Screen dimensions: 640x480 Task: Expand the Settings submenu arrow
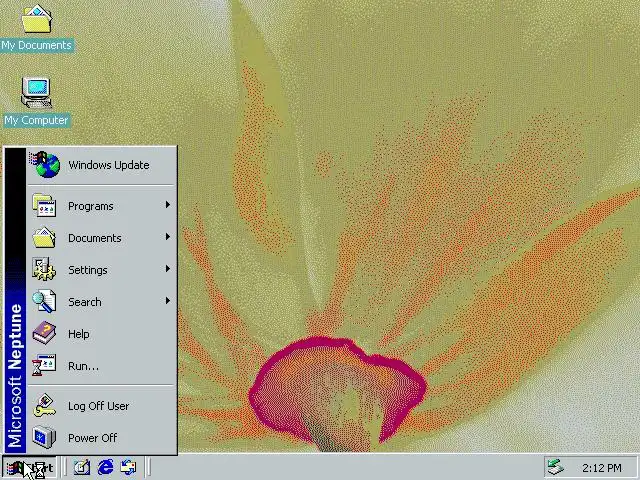coord(167,269)
